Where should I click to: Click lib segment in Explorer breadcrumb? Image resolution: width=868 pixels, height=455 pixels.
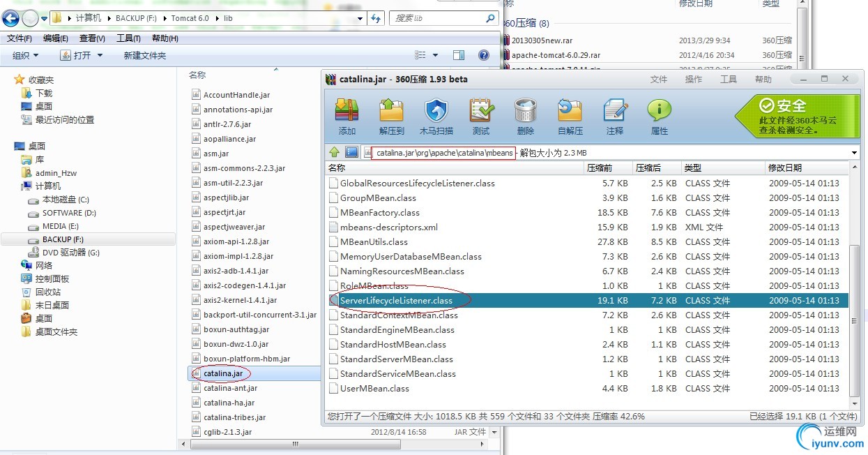[x=228, y=18]
